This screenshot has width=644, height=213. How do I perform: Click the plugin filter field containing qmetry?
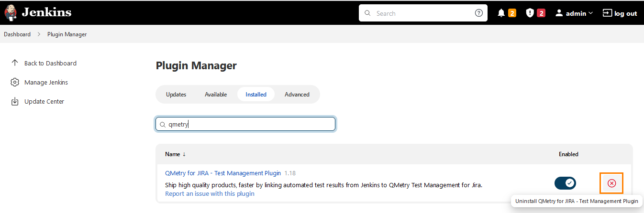pos(249,124)
